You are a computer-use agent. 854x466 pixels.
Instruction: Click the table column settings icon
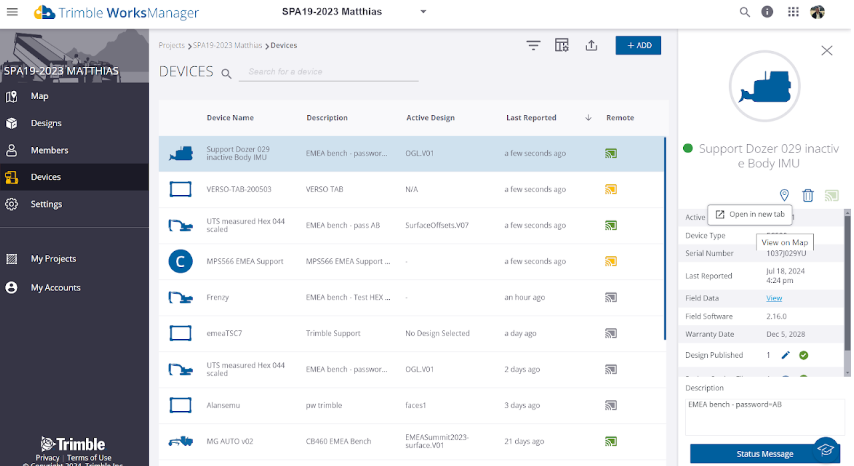[x=561, y=45]
